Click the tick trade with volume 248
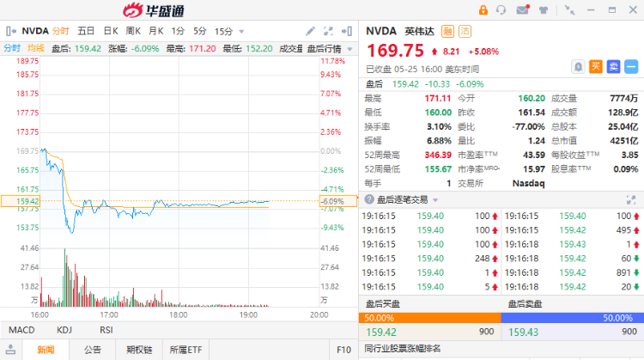Image resolution: width=644 pixels, height=360 pixels. (x=430, y=259)
